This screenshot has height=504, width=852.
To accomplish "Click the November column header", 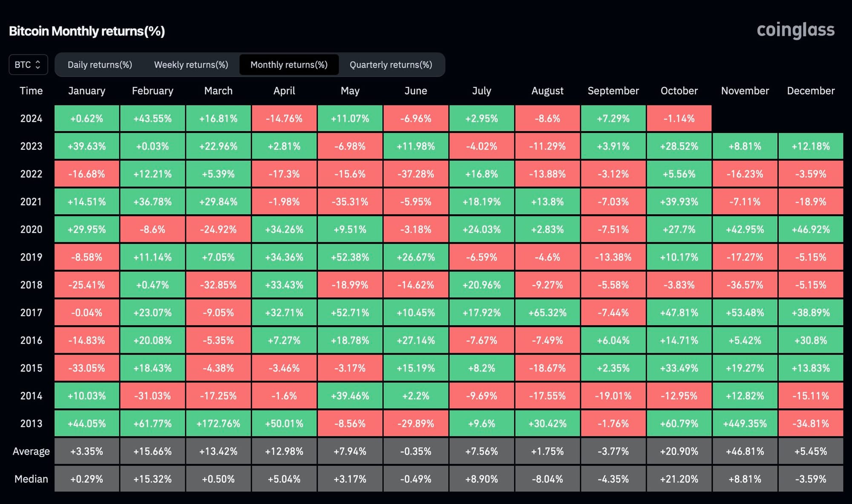I will [x=745, y=91].
